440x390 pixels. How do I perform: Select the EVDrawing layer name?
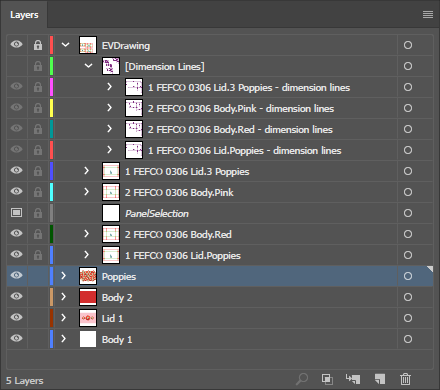click(126, 46)
